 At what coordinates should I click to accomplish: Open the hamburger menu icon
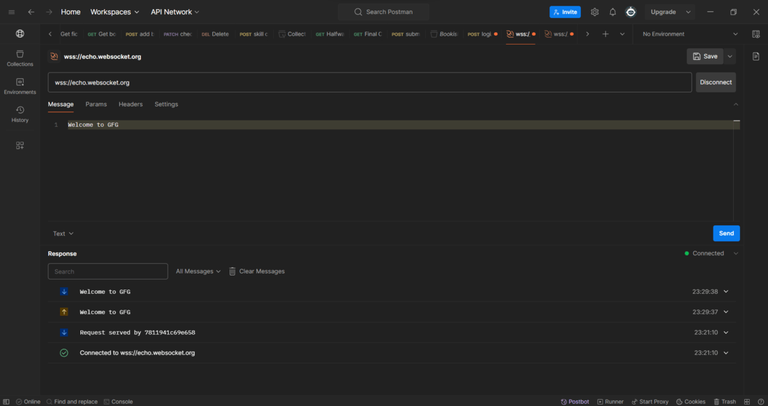coord(11,12)
